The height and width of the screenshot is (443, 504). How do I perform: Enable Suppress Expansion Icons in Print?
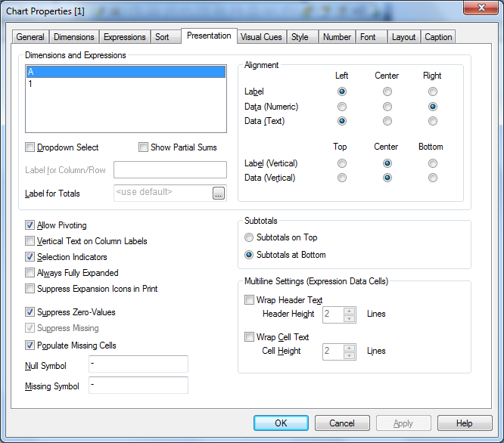tap(30, 289)
